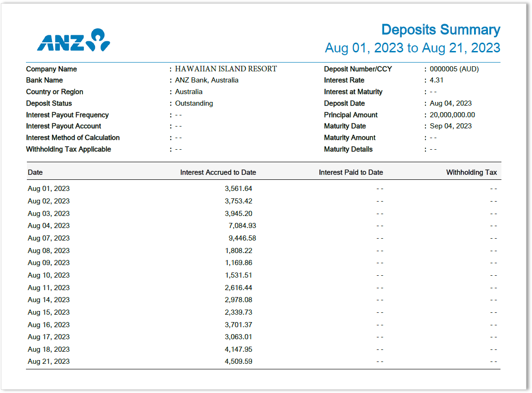Select the company name HAWAIIAN ISLAND RESORT
532x393 pixels.
(x=226, y=69)
